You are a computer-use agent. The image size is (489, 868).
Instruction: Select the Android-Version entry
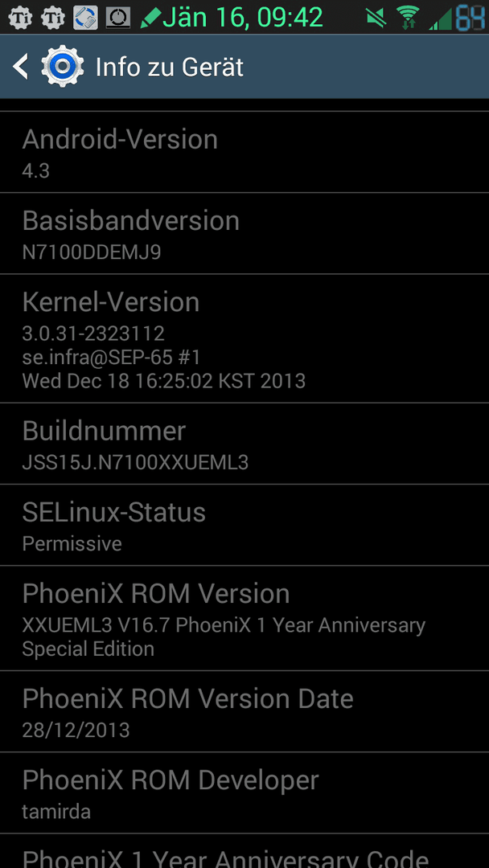click(244, 152)
